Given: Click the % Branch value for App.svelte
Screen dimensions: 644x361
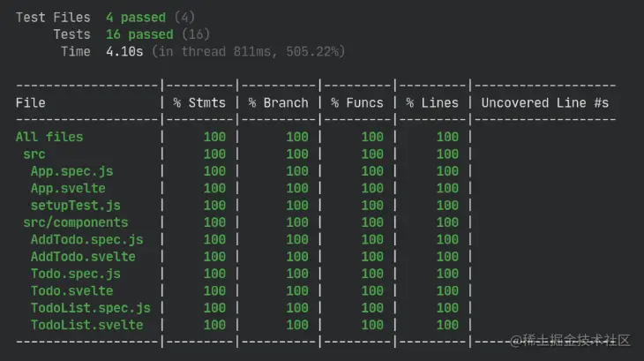Looking at the screenshot, I should pos(297,188).
